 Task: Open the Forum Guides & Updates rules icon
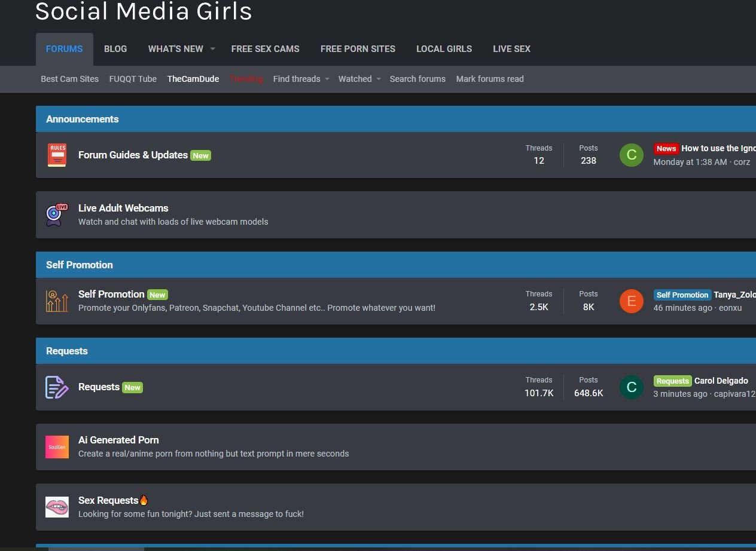57,155
